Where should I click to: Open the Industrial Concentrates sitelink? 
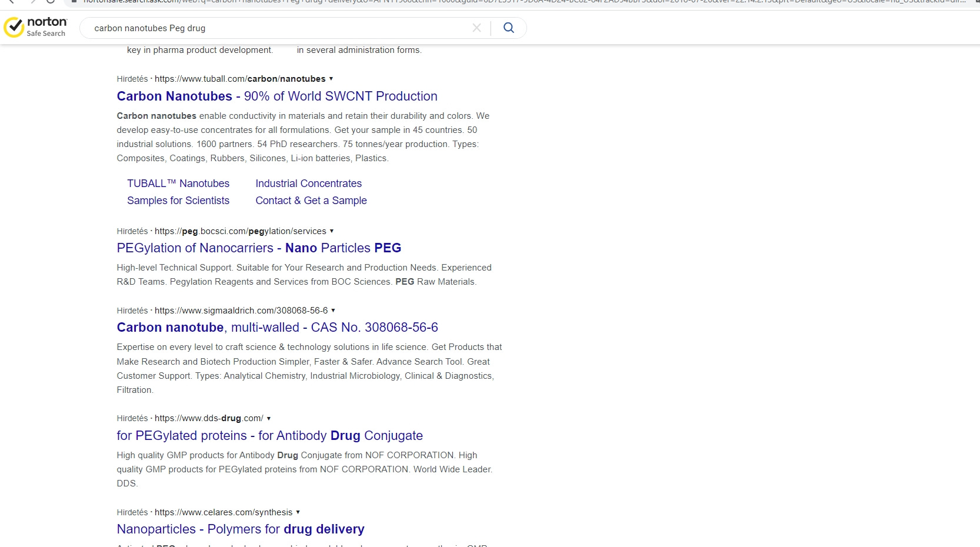309,184
